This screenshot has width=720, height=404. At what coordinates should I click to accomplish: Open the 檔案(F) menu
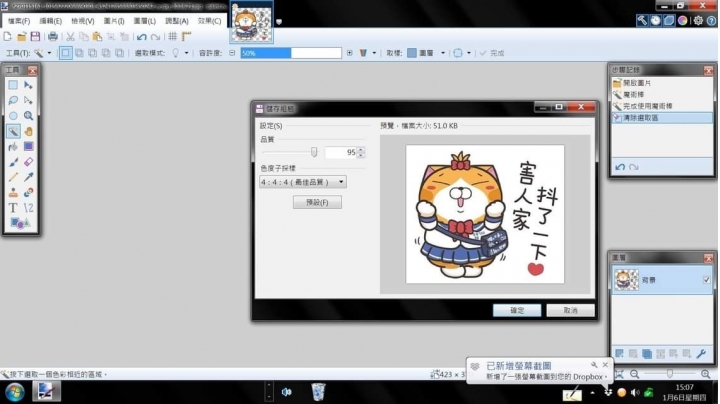tap(19, 21)
